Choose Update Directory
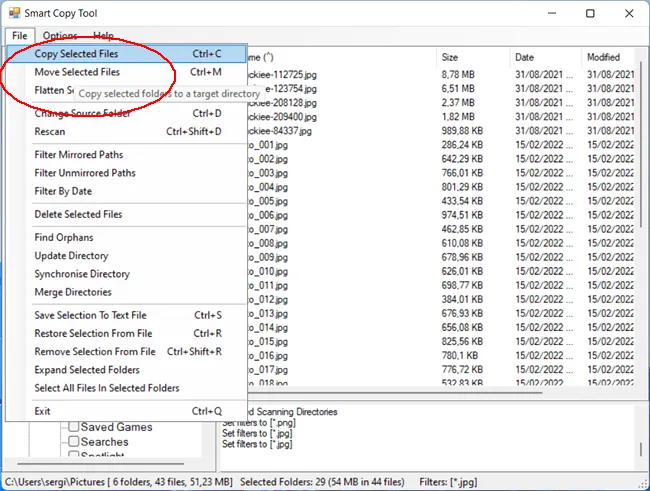The image size is (650, 491). 127,256
